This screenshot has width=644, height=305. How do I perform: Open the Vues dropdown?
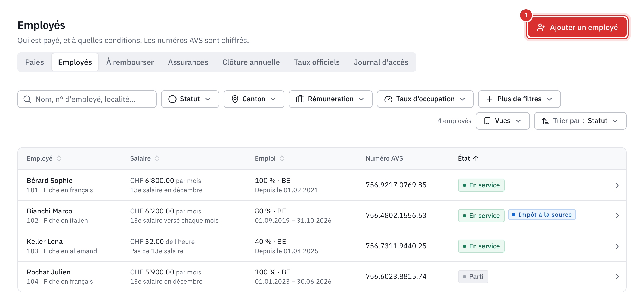503,121
